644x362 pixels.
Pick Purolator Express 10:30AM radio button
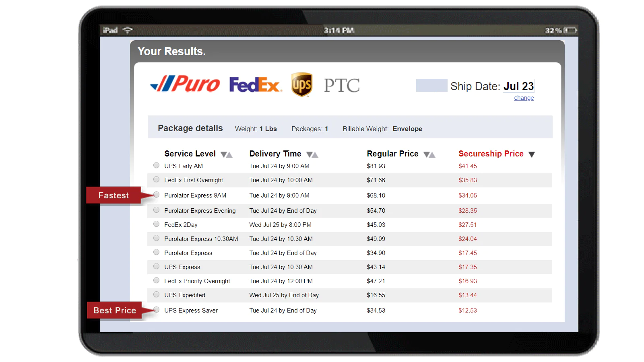click(156, 238)
